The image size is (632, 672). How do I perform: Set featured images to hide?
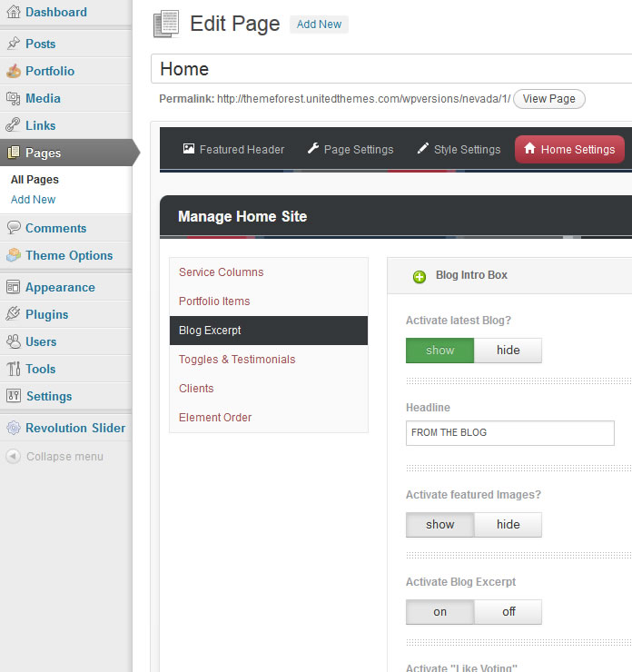pos(508,525)
